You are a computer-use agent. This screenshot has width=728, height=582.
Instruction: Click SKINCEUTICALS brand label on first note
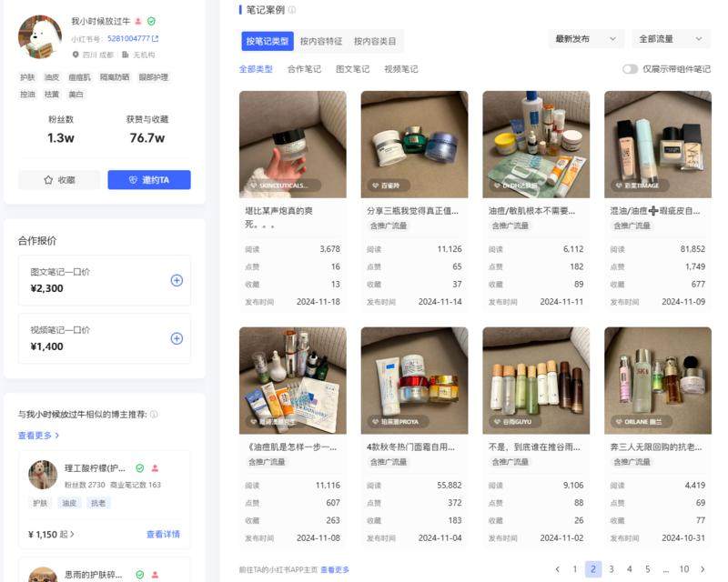pos(283,186)
